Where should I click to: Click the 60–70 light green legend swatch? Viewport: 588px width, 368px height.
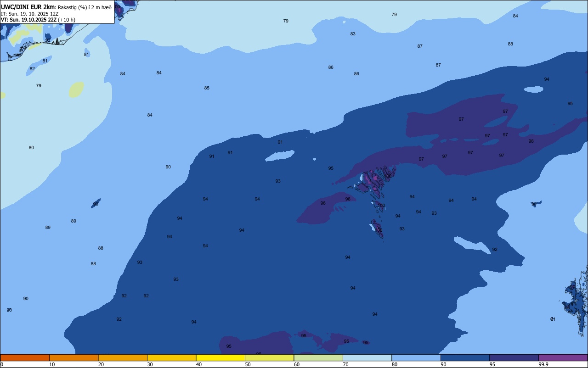318,357
